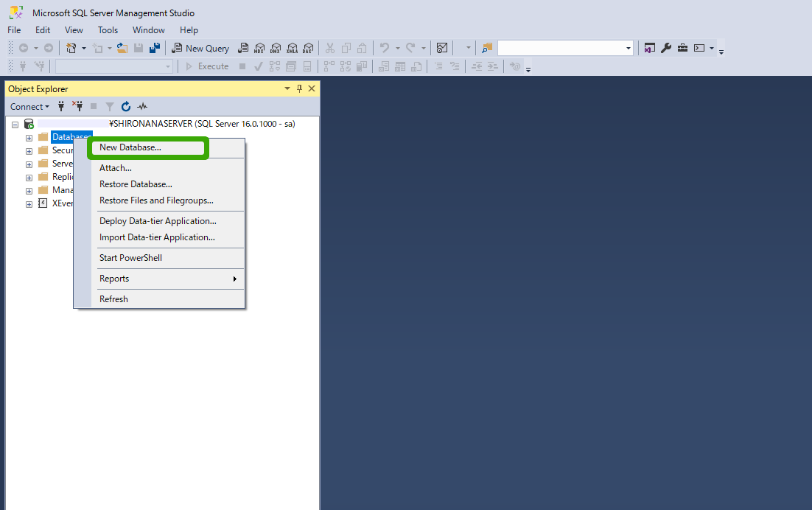Select Attach... from the context menu
This screenshot has width=812, height=510.
pyautogui.click(x=115, y=167)
